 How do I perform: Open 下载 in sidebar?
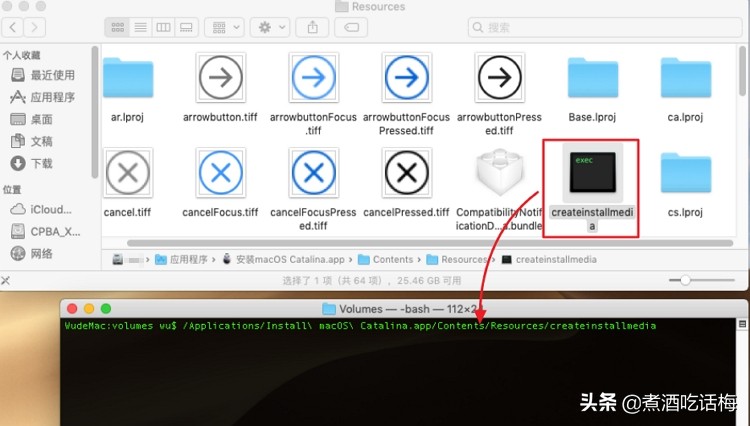[32, 164]
